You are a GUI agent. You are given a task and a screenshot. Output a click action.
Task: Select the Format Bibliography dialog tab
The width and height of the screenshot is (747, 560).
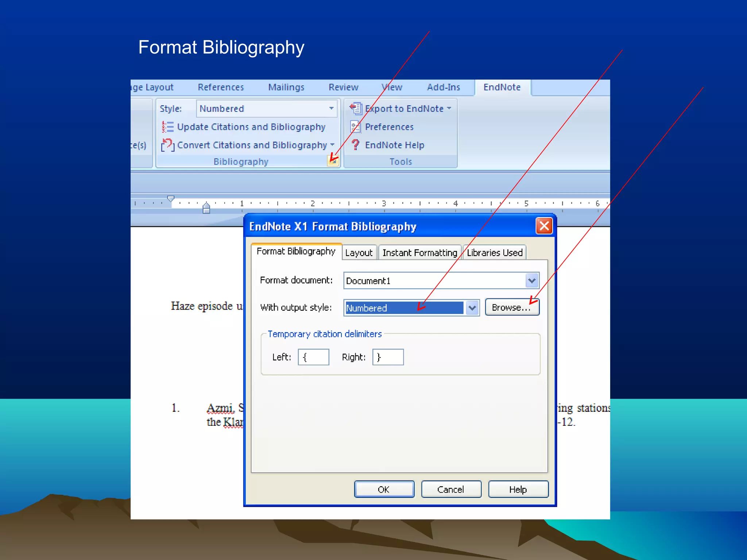click(296, 251)
